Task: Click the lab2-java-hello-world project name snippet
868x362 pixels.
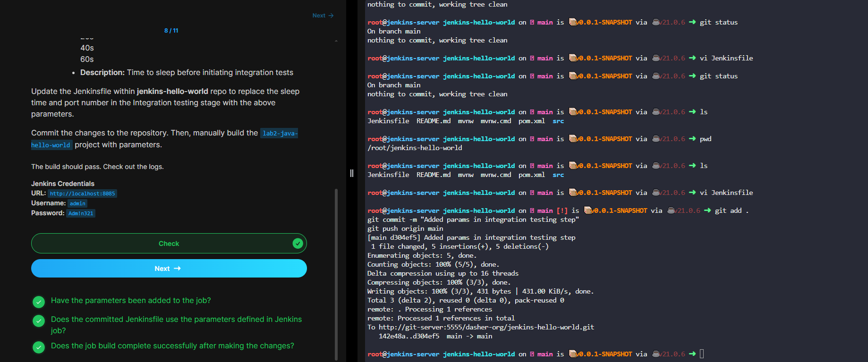Action: click(280, 134)
